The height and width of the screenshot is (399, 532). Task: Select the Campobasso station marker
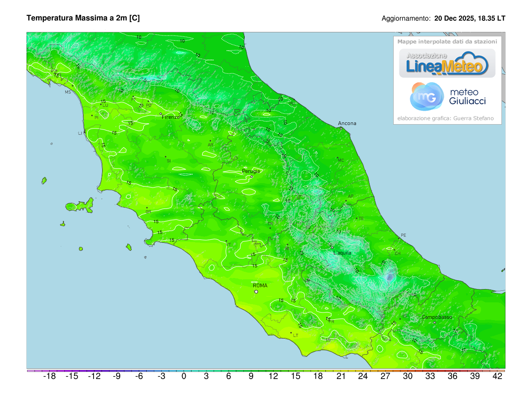point(434,322)
